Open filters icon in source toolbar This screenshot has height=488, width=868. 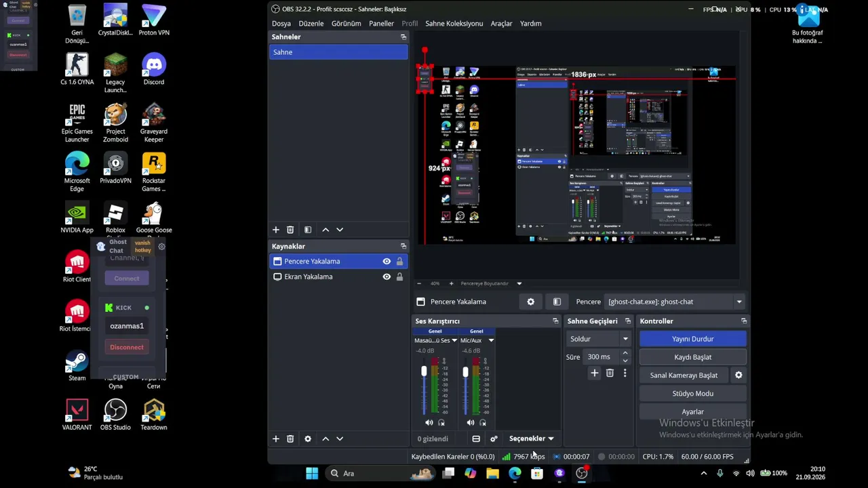pos(557,302)
